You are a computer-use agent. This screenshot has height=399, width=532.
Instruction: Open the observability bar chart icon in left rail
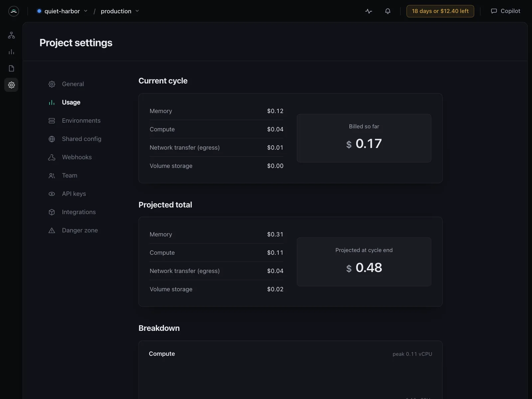tap(11, 52)
